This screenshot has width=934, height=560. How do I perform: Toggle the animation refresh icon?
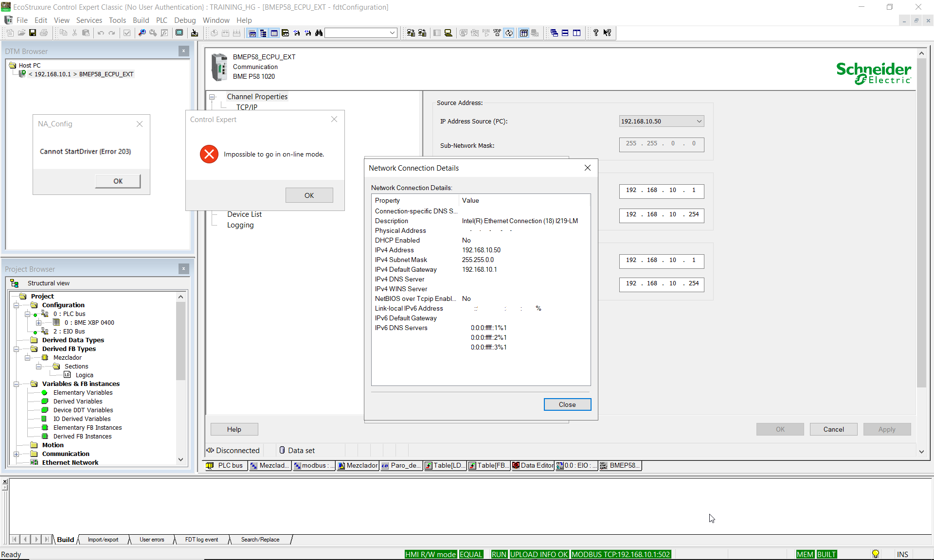tap(509, 33)
